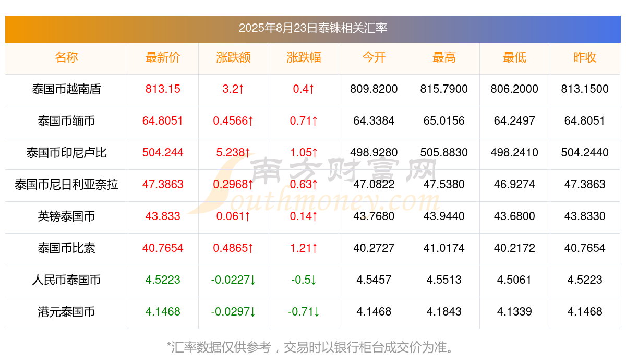Image resolution: width=626 pixels, height=364 pixels.
Task: Click the disclaimer 汇率数据仅供参考 footnote
Action: [312, 347]
